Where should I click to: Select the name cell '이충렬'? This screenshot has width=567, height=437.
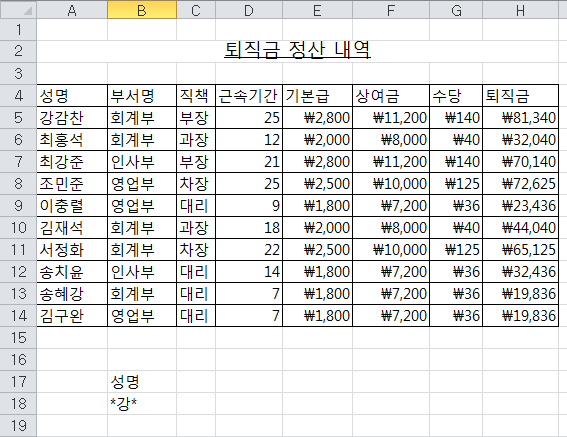click(72, 205)
